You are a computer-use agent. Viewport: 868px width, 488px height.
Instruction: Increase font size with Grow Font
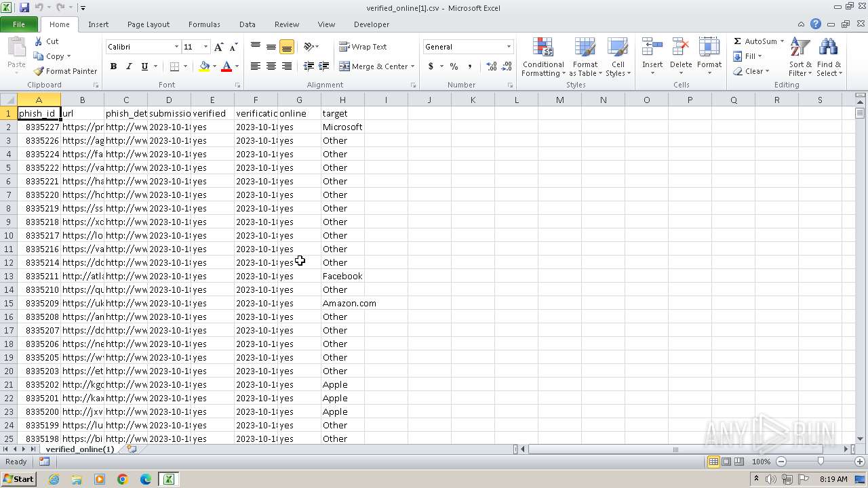point(218,47)
